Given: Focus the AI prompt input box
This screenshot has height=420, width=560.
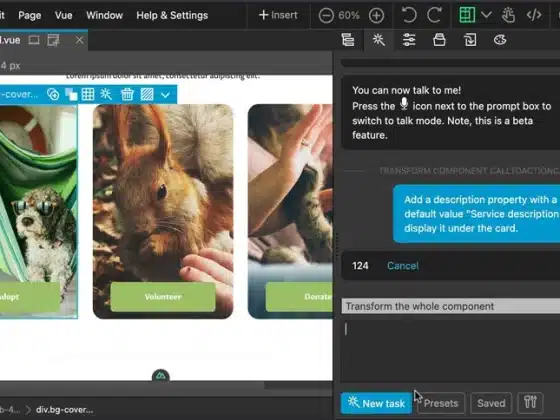Looking at the screenshot, I should tap(451, 350).
